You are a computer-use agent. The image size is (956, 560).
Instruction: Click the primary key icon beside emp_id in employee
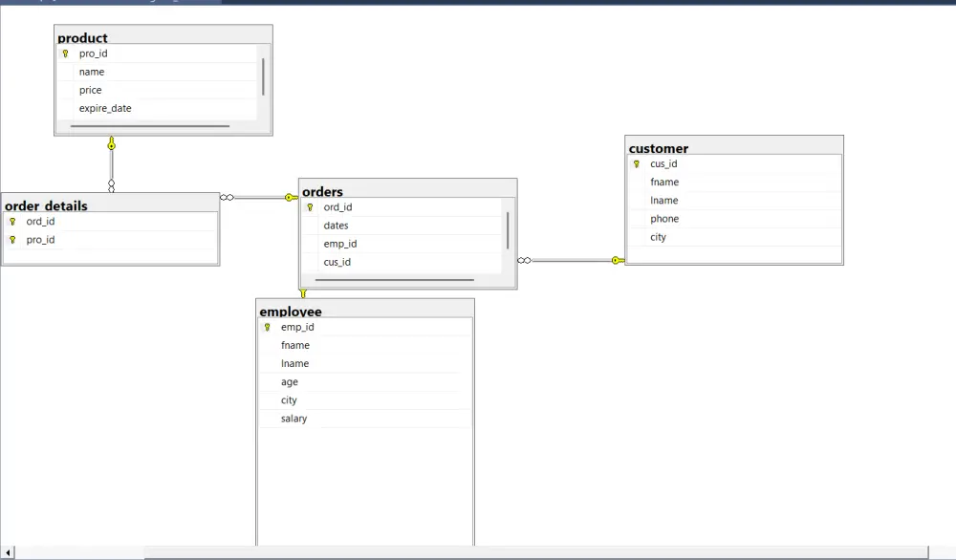267,326
